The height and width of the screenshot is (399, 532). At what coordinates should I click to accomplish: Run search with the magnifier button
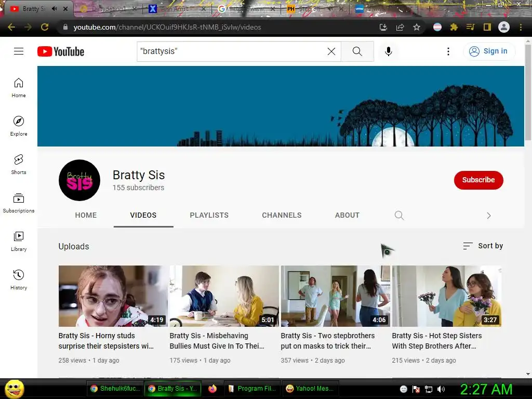coord(357,51)
